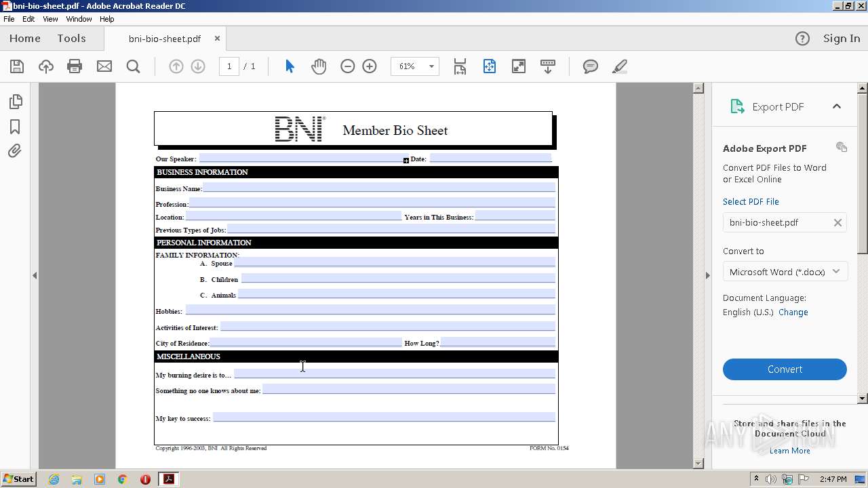Open the Windows Start menu
This screenshot has height=488, width=868.
[x=18, y=479]
